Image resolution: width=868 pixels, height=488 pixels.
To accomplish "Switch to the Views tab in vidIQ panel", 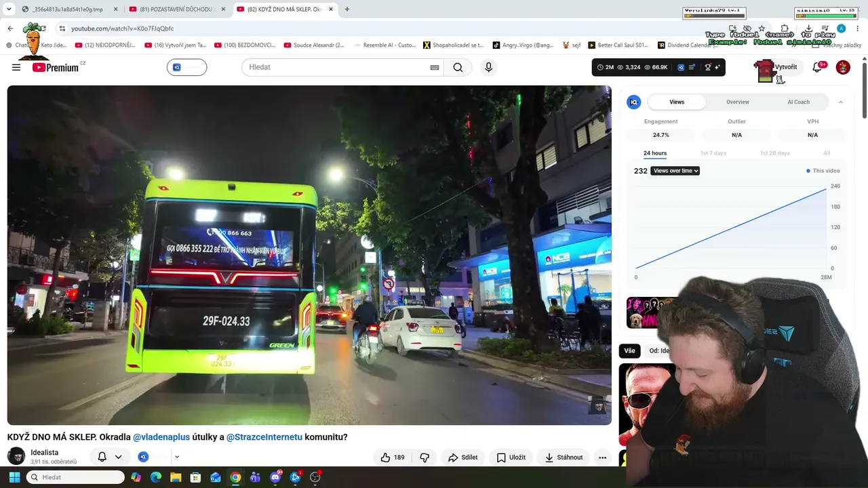I will pos(677,102).
